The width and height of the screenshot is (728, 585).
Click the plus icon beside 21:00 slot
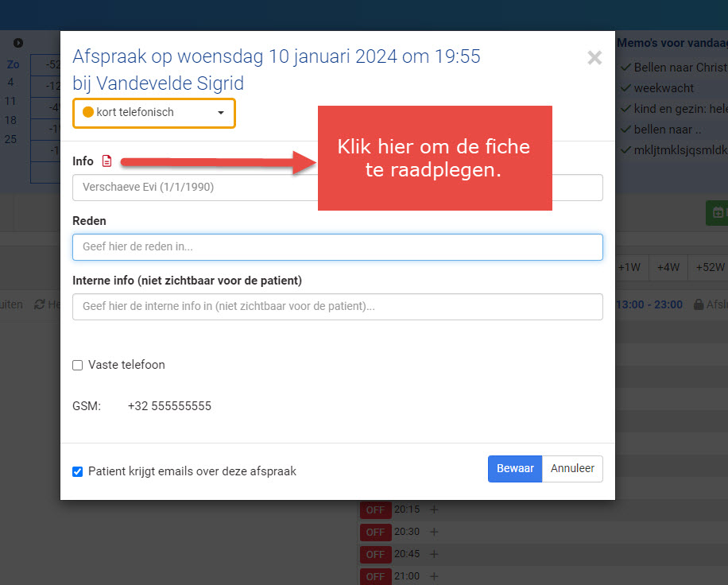[x=434, y=576]
